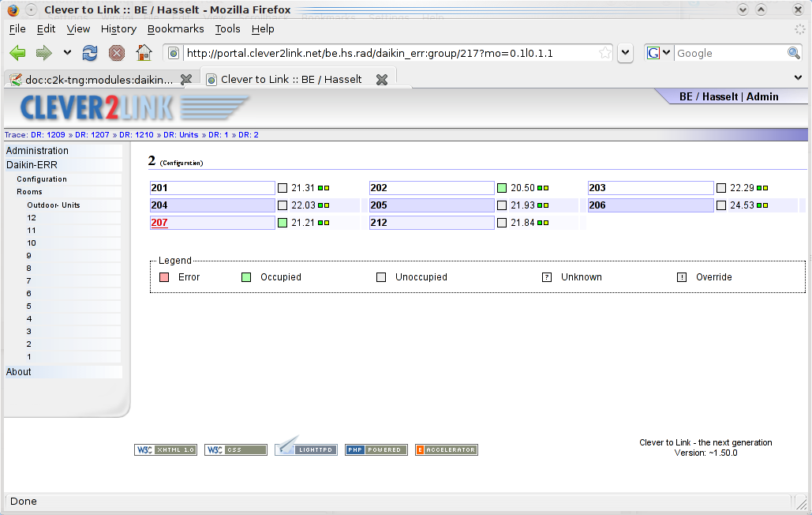Toggle the occupied box for room 207
The width and height of the screenshot is (812, 515).
tap(283, 223)
